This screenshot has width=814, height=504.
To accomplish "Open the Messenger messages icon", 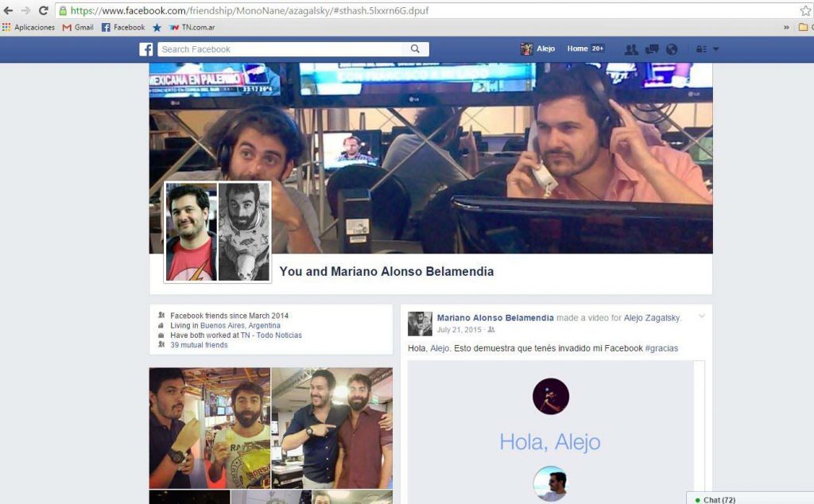I will (x=653, y=49).
